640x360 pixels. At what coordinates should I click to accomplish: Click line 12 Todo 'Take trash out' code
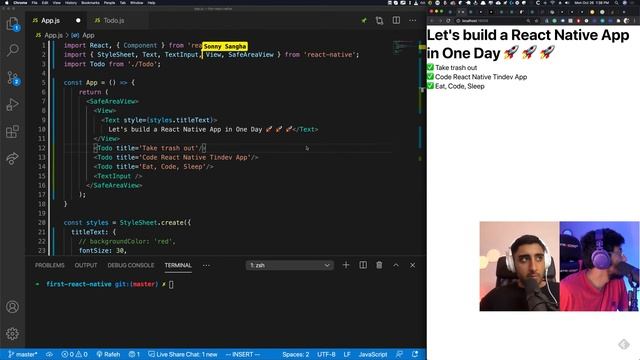point(149,148)
